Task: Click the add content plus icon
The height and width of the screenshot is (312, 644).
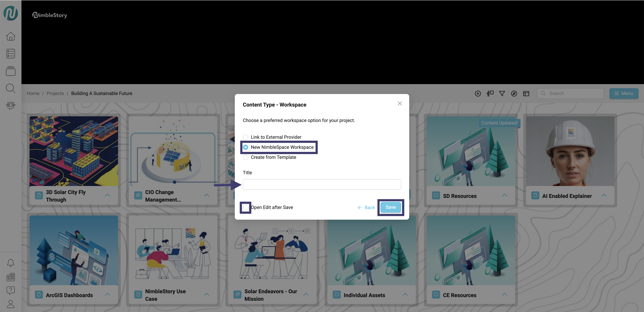Action: [x=477, y=93]
